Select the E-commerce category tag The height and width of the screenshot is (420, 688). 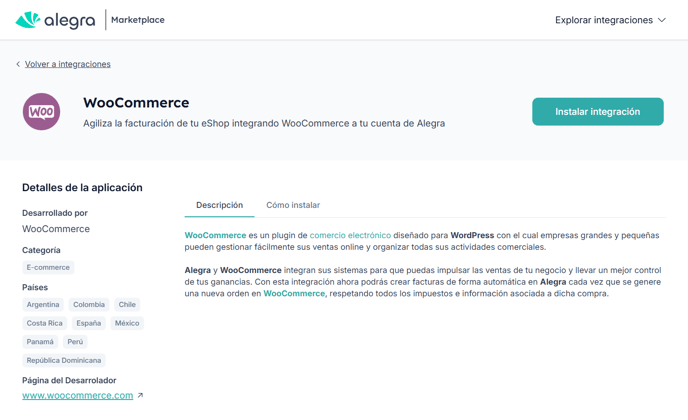(x=48, y=267)
